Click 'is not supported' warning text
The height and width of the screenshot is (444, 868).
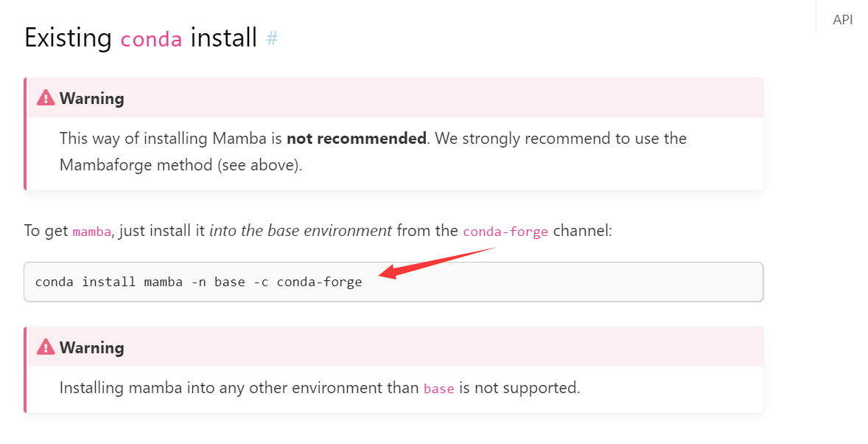(519, 387)
